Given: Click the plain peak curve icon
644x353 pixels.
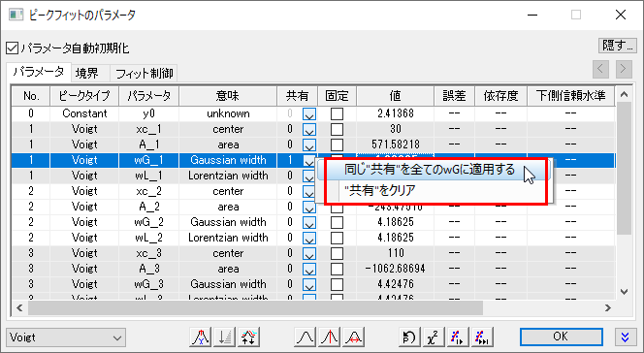Looking at the screenshot, I should coord(306,337).
